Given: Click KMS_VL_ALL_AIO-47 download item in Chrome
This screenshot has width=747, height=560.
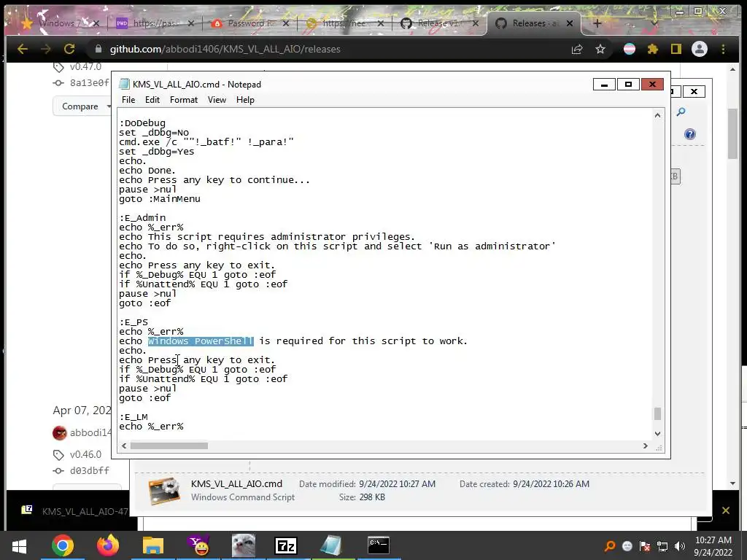Looking at the screenshot, I should coord(76,511).
